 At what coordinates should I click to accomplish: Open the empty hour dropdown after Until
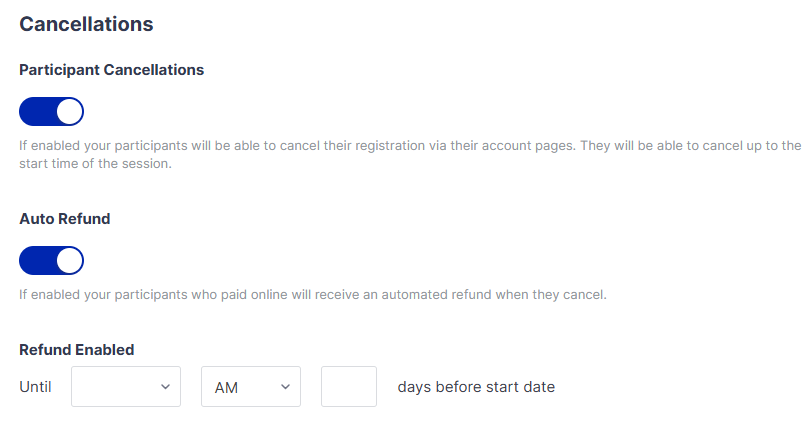click(x=125, y=386)
